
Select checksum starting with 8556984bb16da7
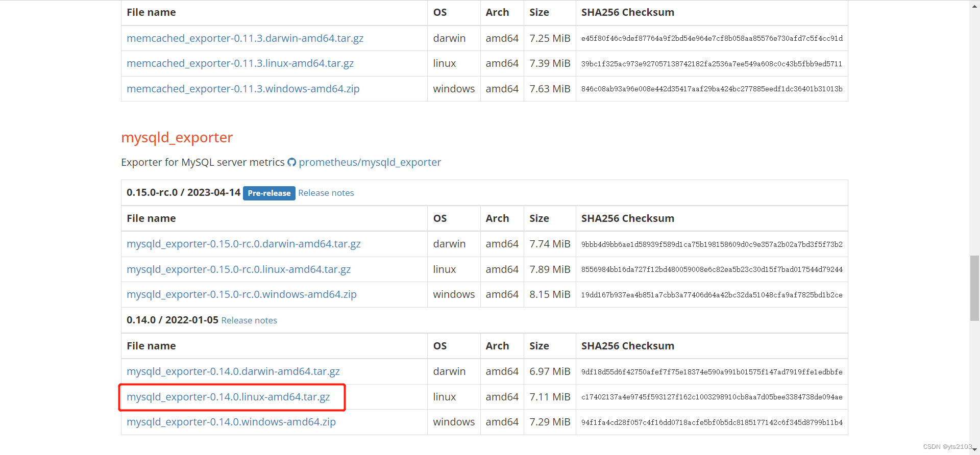[x=712, y=269]
